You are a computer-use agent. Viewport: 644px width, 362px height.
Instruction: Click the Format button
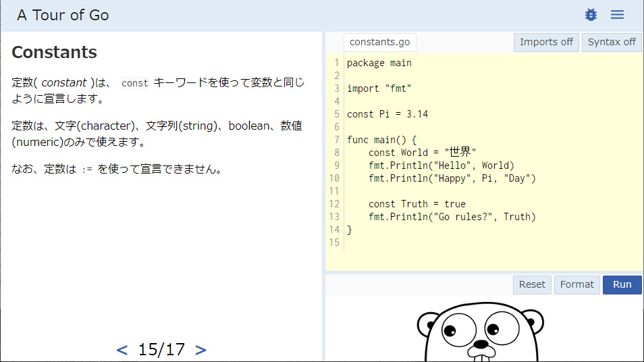pos(576,285)
